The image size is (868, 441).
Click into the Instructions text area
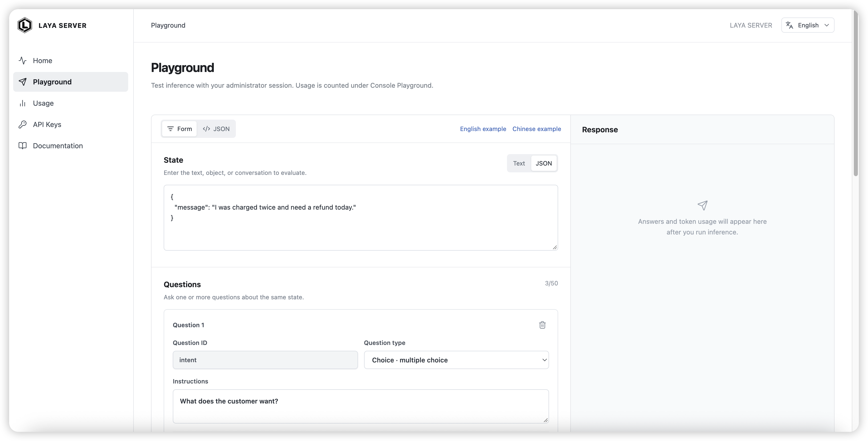point(361,406)
